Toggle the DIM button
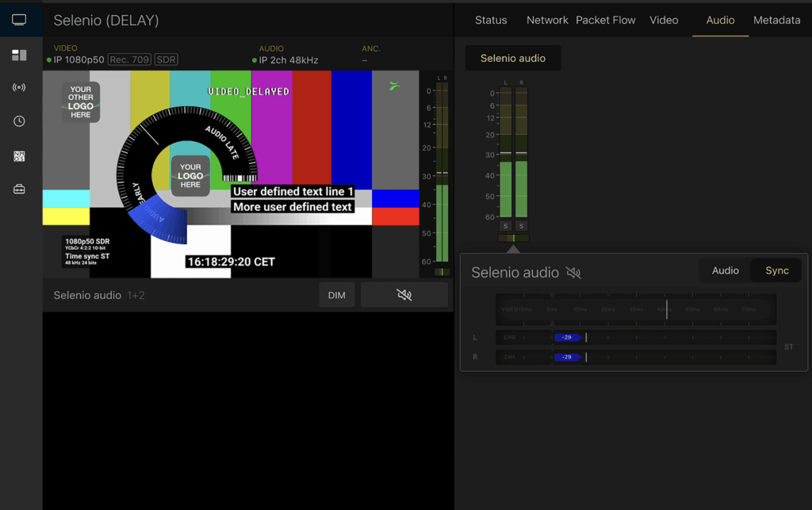 tap(336, 295)
